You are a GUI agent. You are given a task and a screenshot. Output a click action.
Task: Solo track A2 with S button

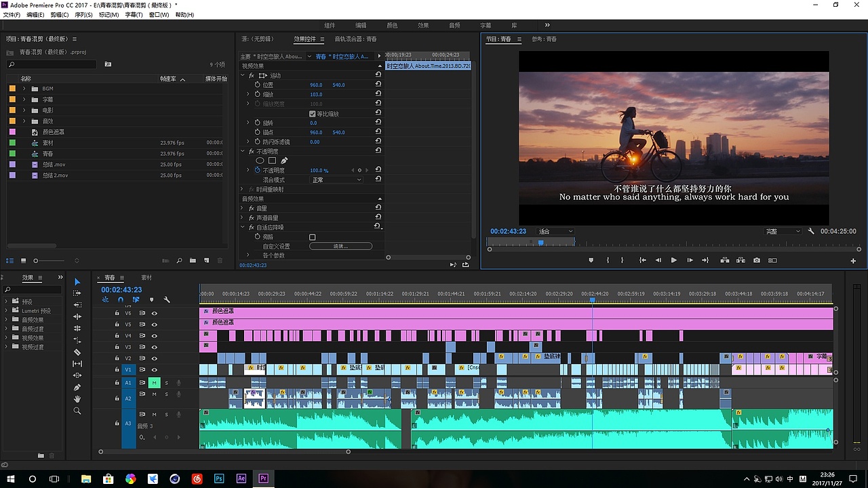coord(166,394)
